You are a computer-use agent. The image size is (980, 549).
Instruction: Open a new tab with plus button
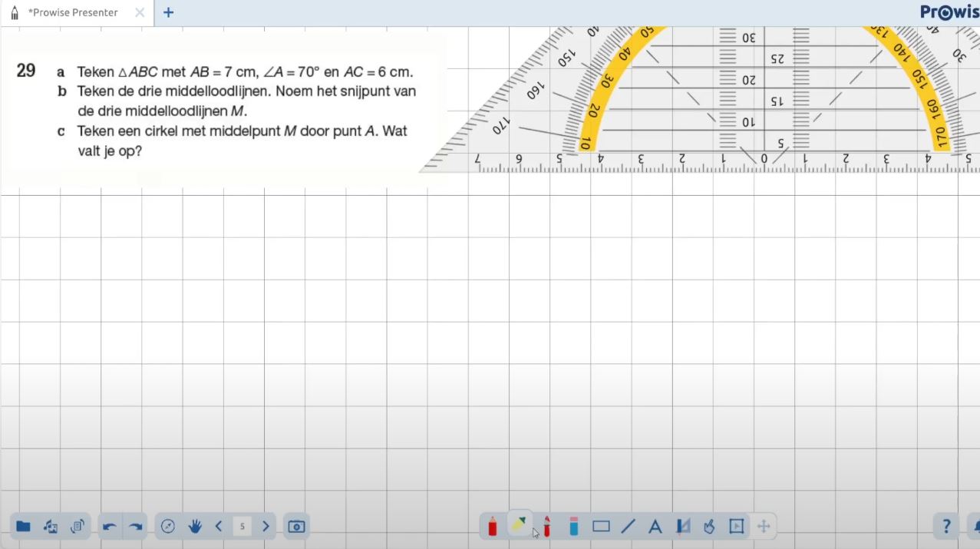point(169,12)
